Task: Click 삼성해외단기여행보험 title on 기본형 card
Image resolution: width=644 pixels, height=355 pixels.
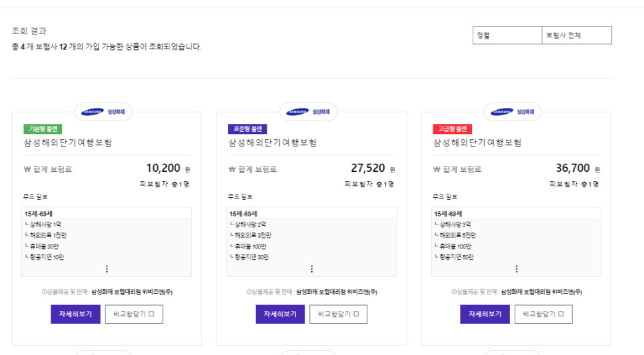Action: point(68,143)
